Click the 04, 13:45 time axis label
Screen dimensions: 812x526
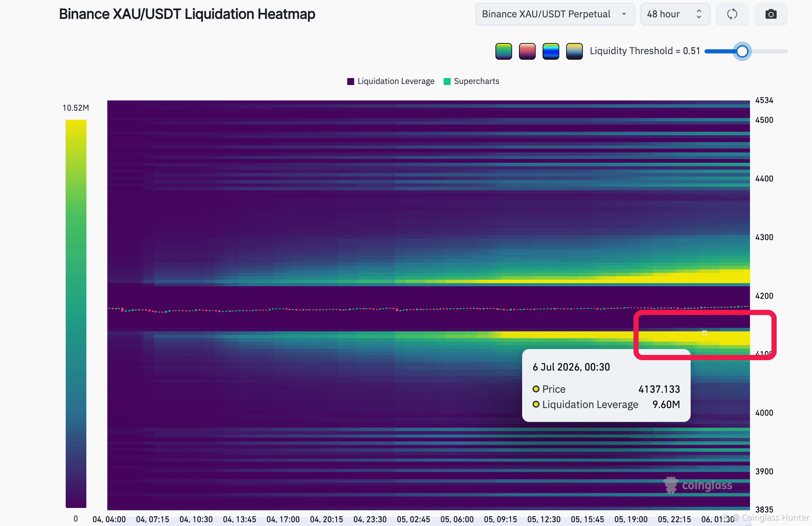tap(240, 519)
